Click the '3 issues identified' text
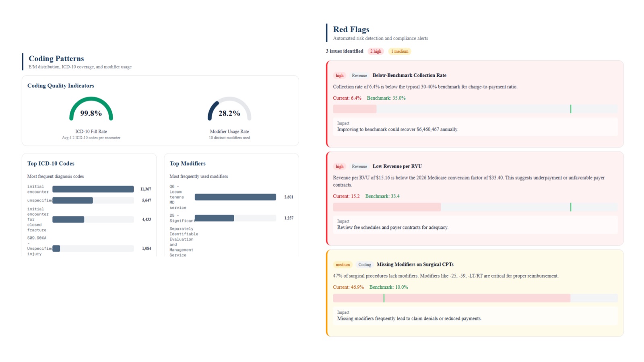 [x=345, y=51]
